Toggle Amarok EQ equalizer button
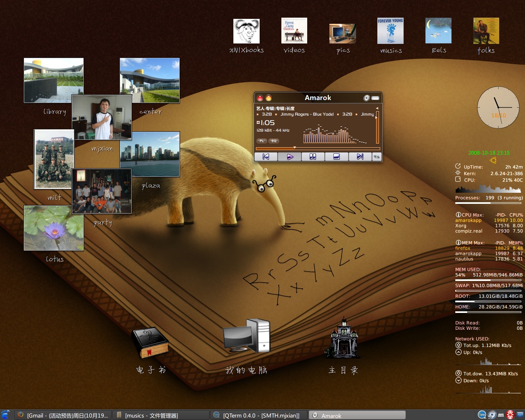 (x=274, y=141)
